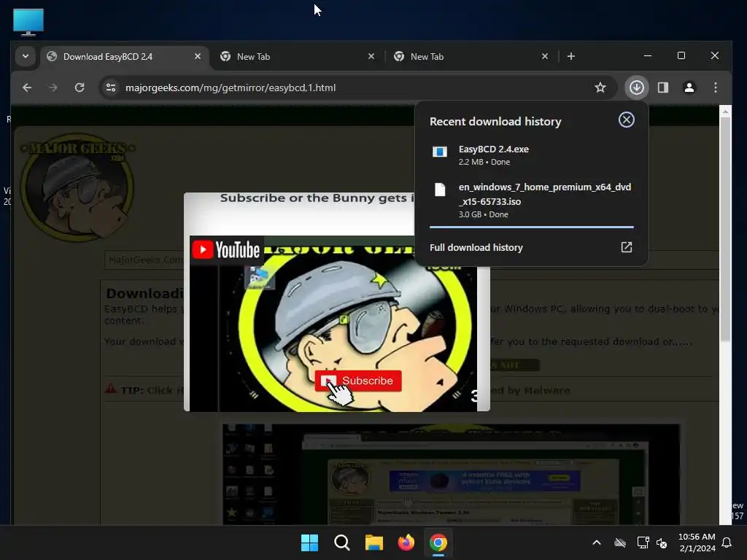
Task: Click the YouTube logo in video
Action: pyautogui.click(x=226, y=250)
